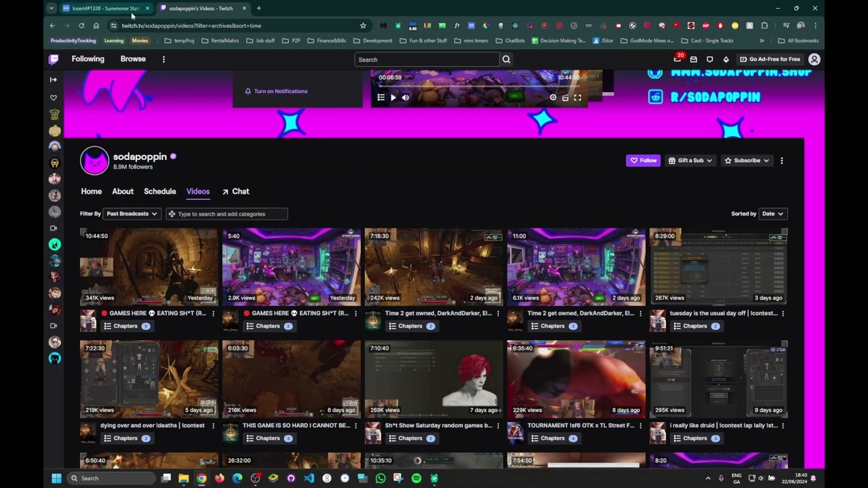Viewport: 868px width, 488px height.
Task: Seek on the mini player progress bar
Action: 479,86
